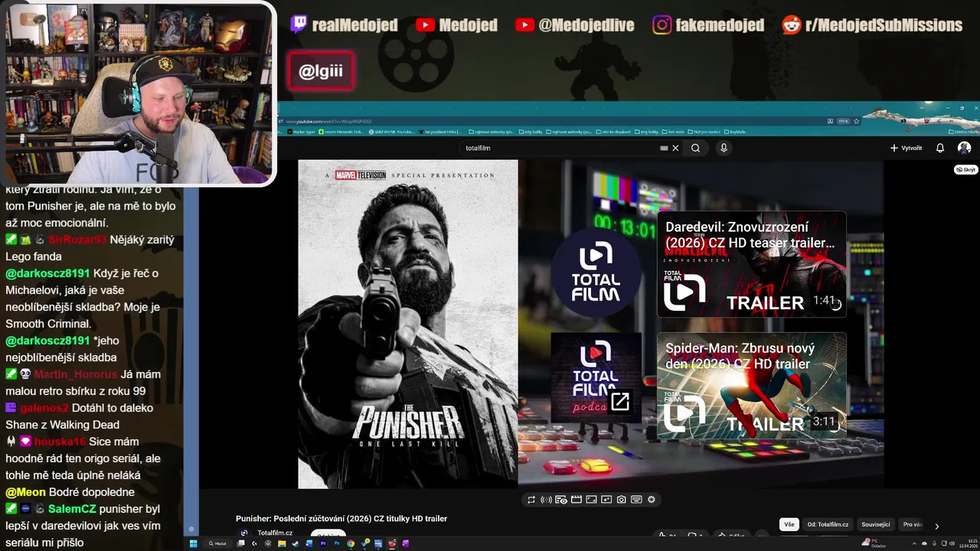The image size is (980, 551).
Task: Start voice search with the microphone icon
Action: pos(724,148)
